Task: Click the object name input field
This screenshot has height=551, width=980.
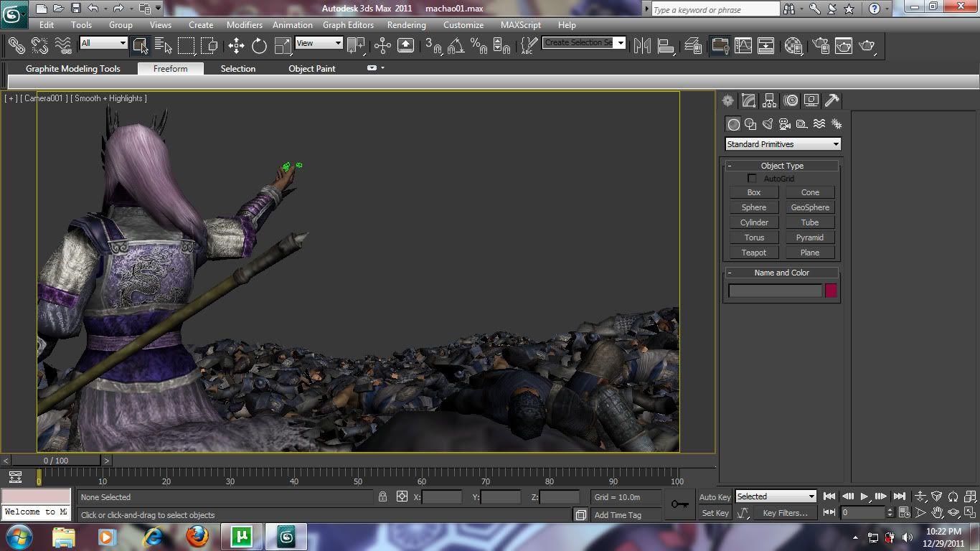Action: pyautogui.click(x=776, y=291)
